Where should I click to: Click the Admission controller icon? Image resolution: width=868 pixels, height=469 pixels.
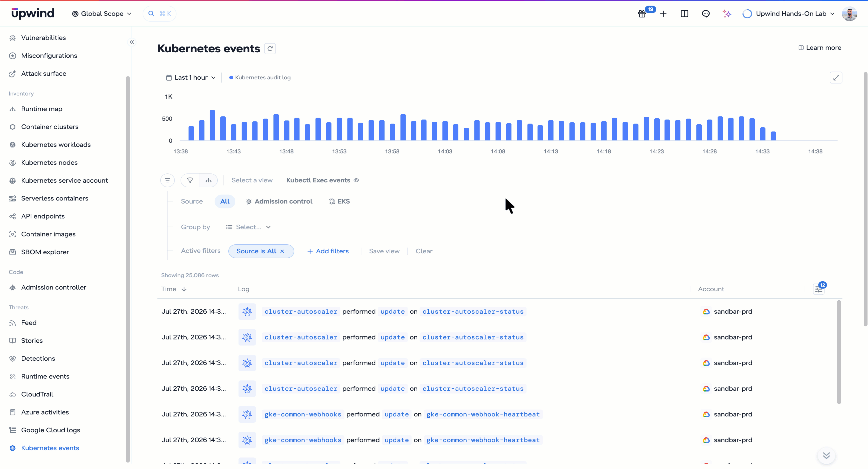[13, 287]
